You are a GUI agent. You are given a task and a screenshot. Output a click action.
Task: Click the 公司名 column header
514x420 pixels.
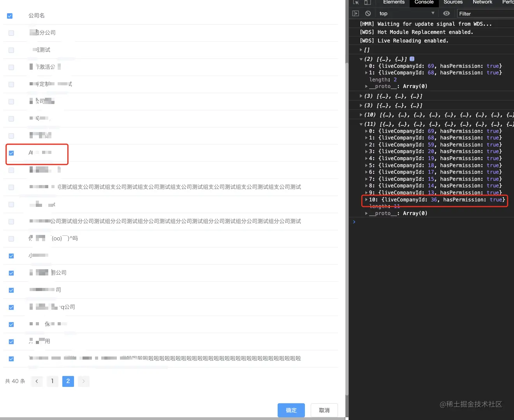(x=37, y=16)
